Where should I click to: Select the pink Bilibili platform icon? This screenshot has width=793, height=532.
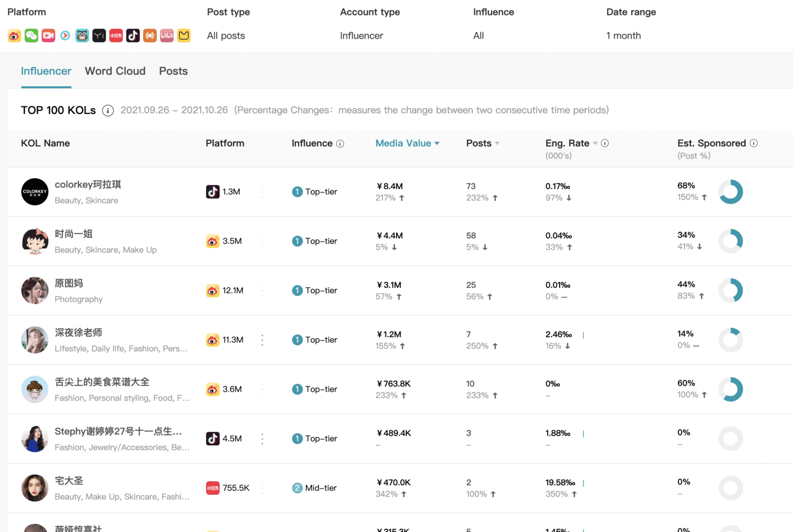167,36
